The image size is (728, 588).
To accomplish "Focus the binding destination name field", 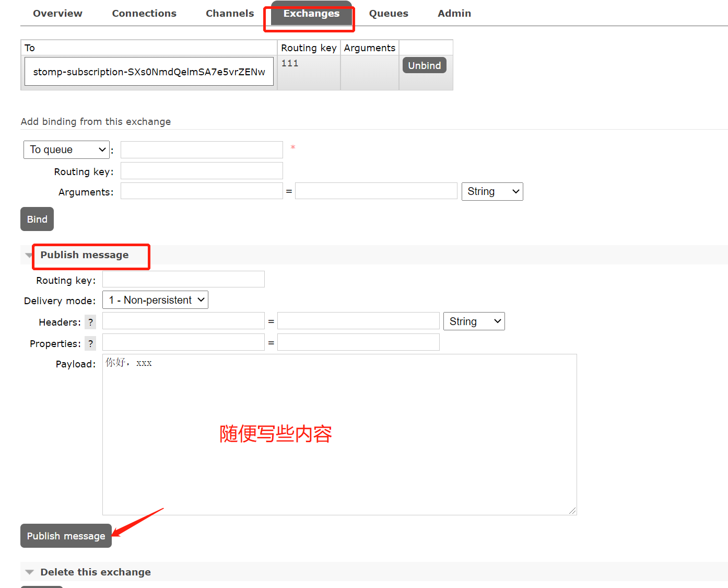I will coord(202,149).
